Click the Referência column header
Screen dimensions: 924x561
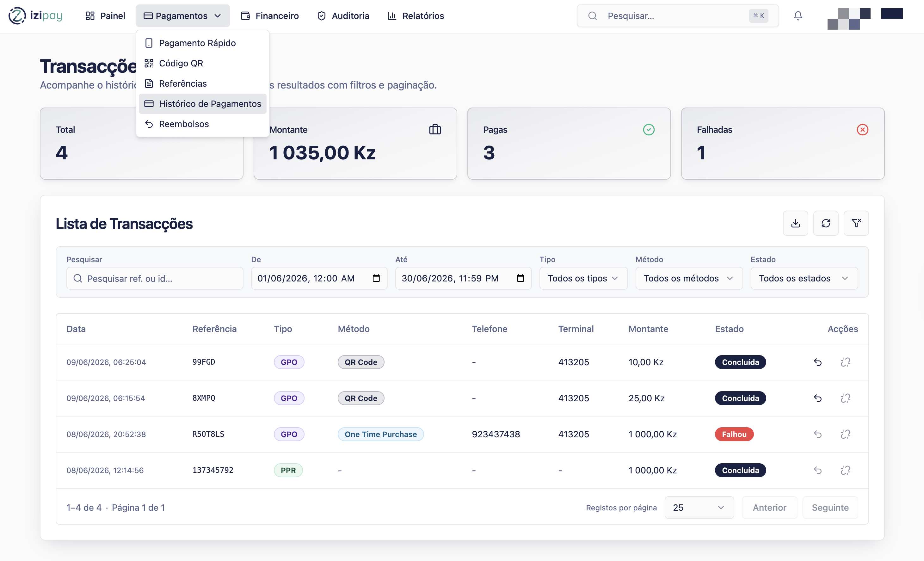(214, 329)
